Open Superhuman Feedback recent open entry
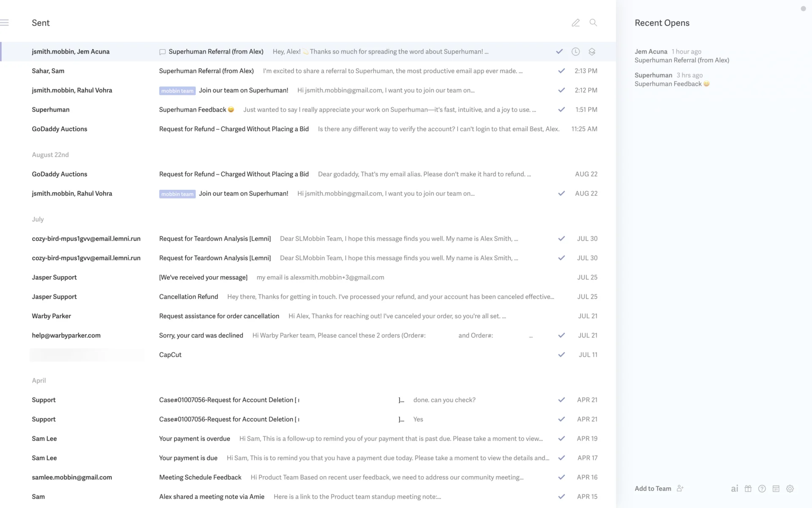812x508 pixels. (672, 80)
